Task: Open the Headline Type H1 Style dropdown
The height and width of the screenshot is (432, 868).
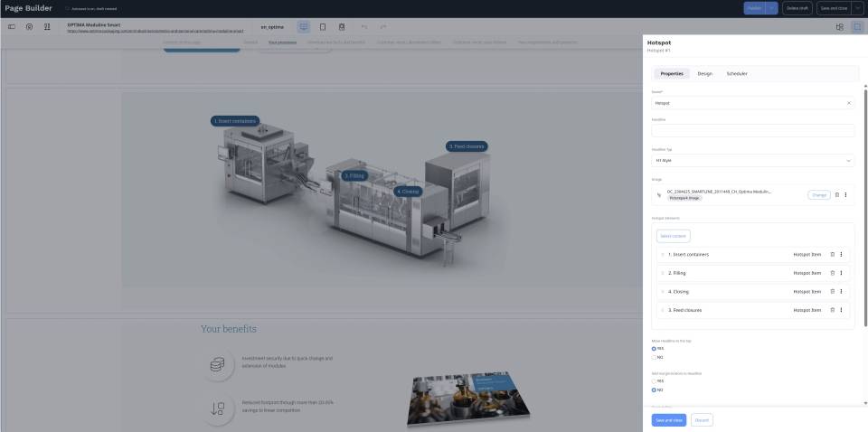Action: [753, 160]
